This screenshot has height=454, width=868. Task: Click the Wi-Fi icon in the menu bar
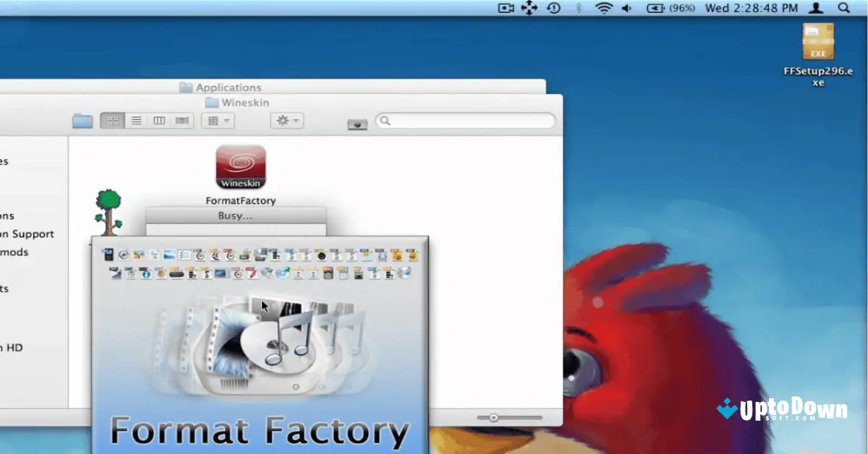[603, 8]
